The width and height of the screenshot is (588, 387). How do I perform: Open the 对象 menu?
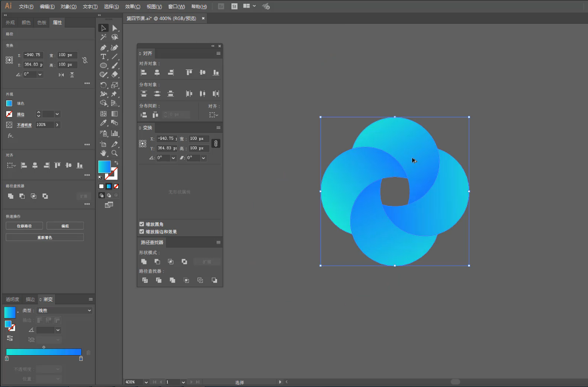[x=68, y=7]
